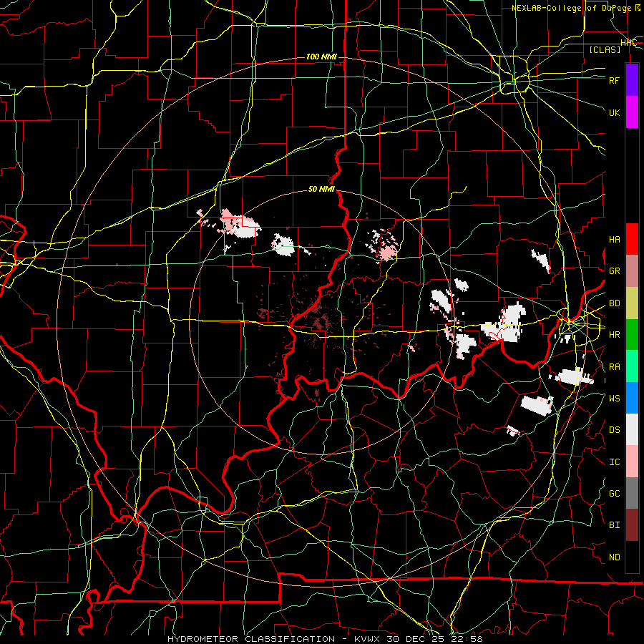This screenshot has height=644, width=644.
Task: Click the red HA legend swatch
Action: (x=632, y=239)
